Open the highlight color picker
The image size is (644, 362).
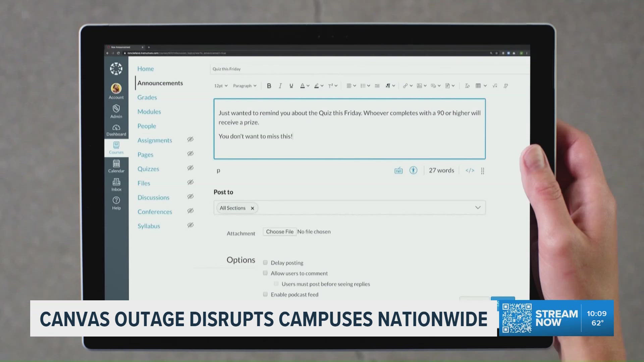tap(319, 86)
